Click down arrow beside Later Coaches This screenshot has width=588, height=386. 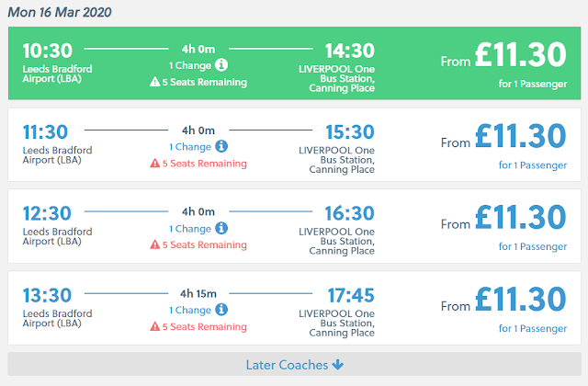[338, 365]
